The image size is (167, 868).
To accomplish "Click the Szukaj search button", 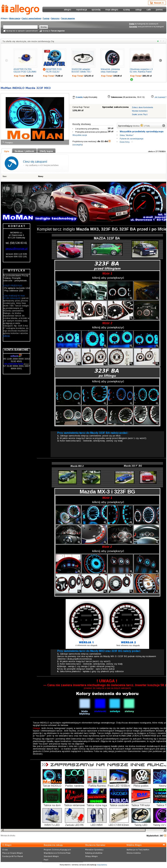I will (43, 27).
